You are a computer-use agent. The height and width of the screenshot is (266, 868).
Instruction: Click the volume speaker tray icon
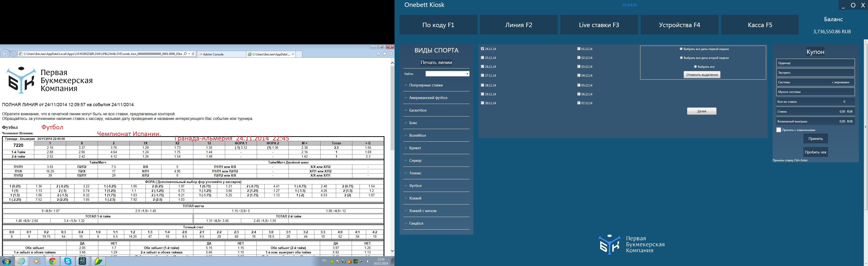[x=368, y=261]
